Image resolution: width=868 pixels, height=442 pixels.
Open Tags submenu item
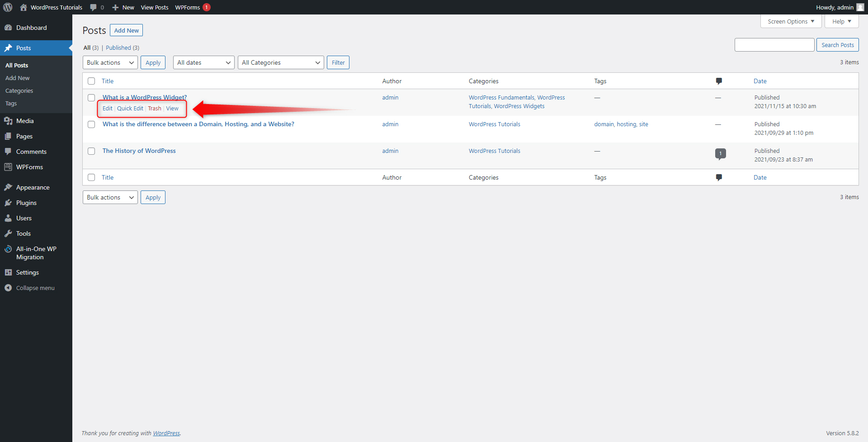click(11, 103)
